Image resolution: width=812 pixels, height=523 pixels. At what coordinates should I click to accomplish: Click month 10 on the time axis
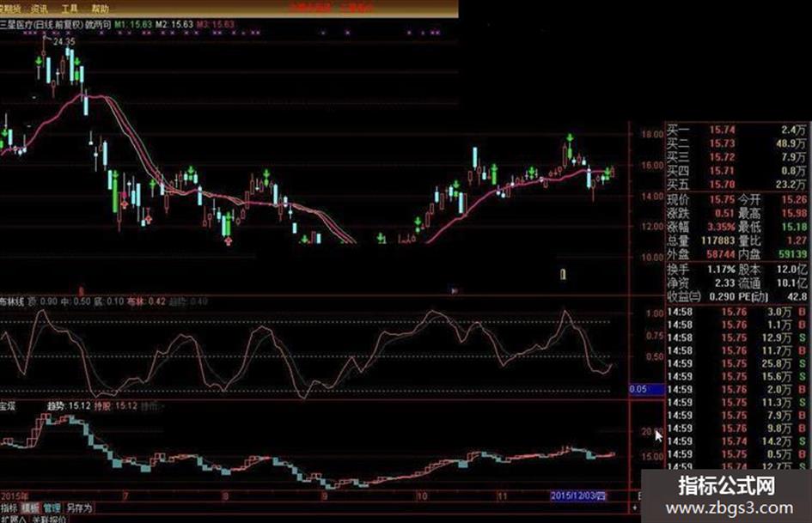pyautogui.click(x=422, y=496)
